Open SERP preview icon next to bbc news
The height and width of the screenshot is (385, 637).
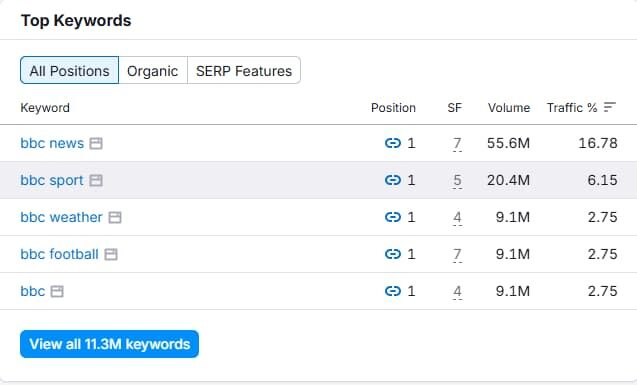pos(96,143)
